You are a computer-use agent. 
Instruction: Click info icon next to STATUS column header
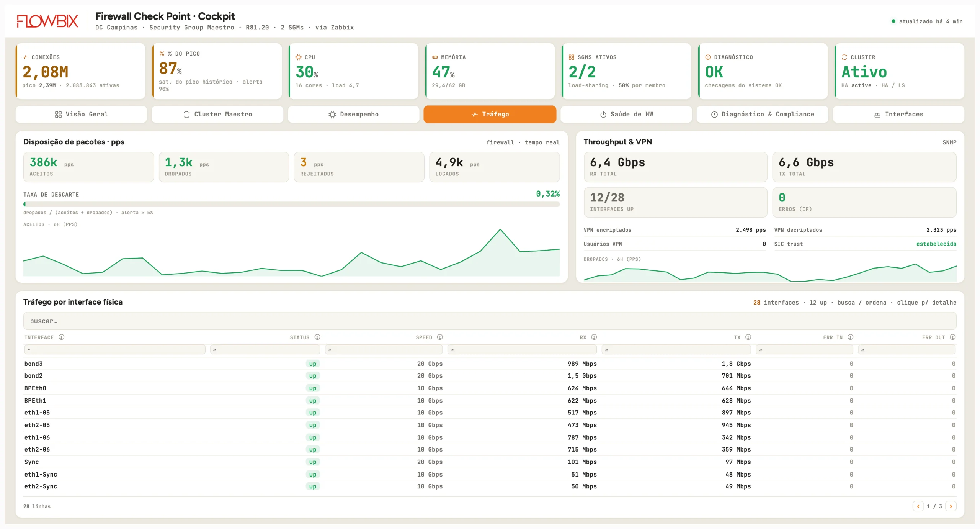pos(317,337)
